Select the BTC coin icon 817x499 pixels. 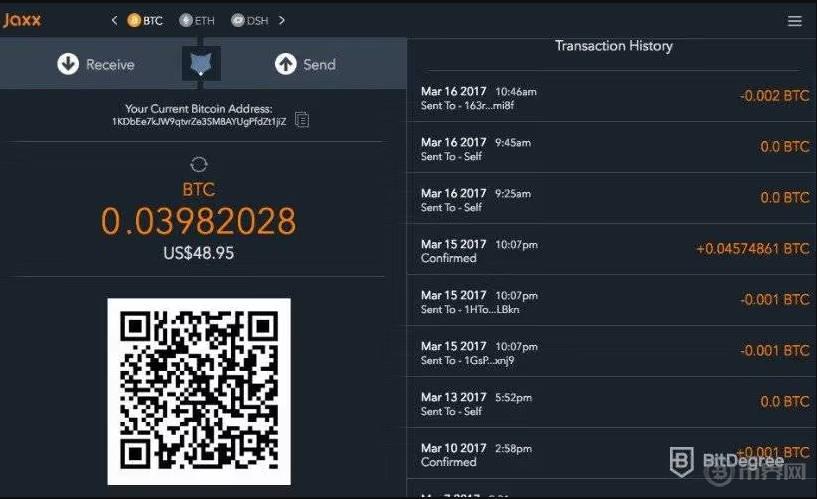134,20
